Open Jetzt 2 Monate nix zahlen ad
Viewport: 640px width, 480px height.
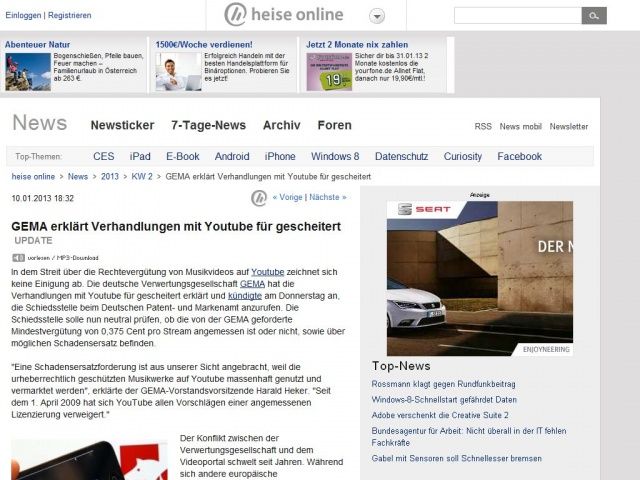[x=357, y=44]
